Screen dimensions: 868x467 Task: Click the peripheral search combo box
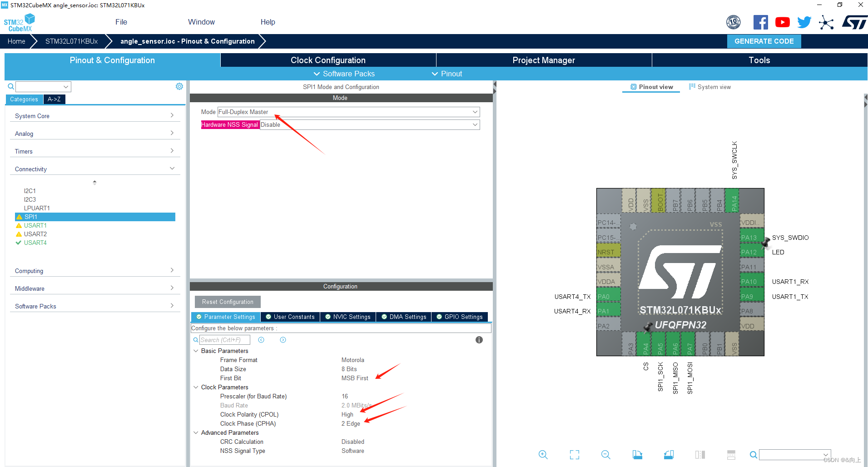[x=43, y=86]
